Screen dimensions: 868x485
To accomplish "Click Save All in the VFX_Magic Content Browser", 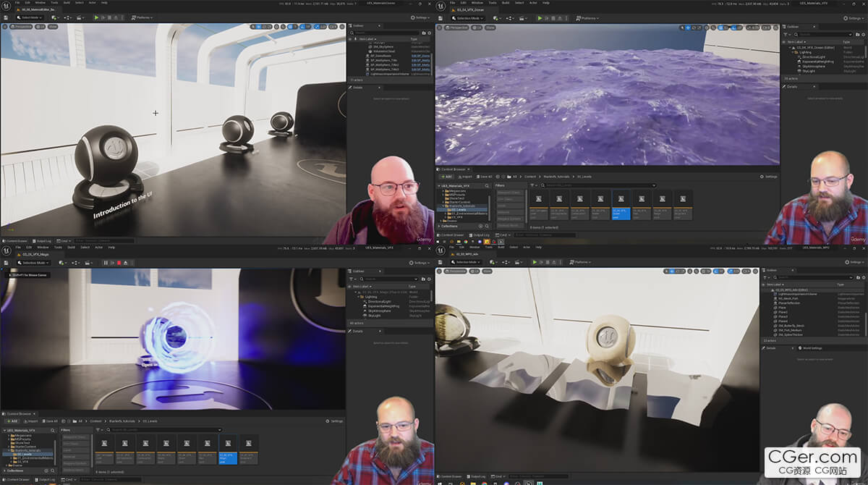I will (50, 421).
